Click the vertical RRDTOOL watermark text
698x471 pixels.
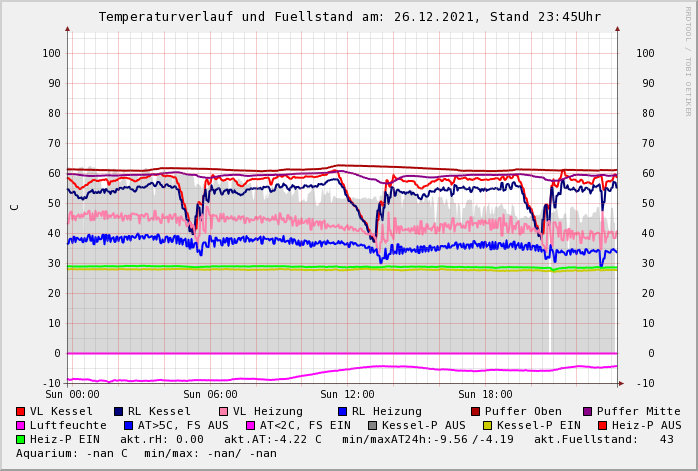[x=688, y=60]
